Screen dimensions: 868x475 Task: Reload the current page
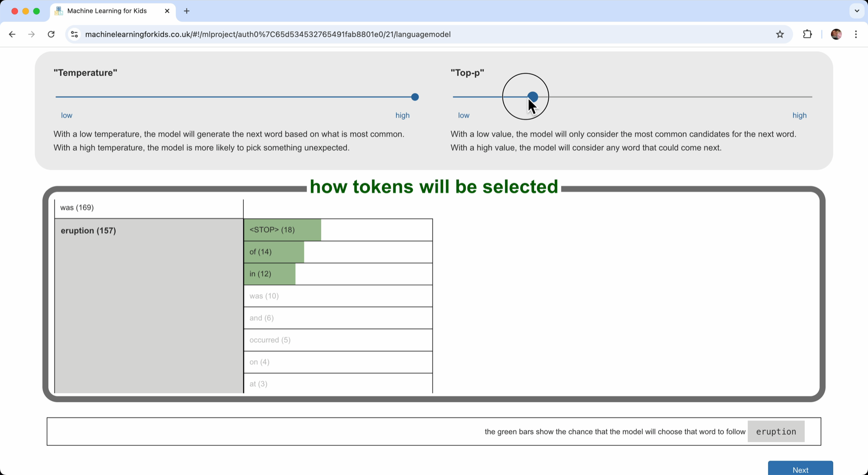click(x=51, y=34)
